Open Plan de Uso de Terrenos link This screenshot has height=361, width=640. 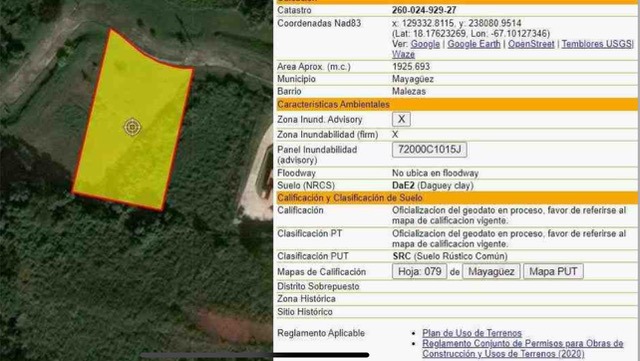point(472,333)
